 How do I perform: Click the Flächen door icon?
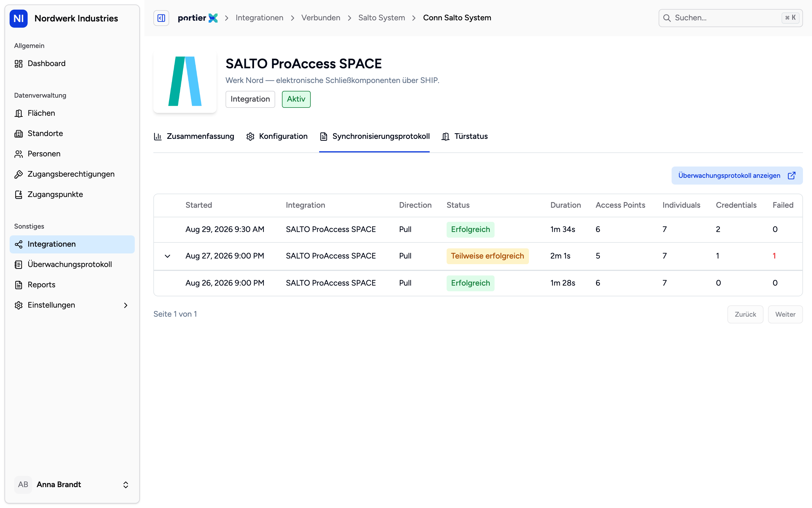(x=18, y=113)
